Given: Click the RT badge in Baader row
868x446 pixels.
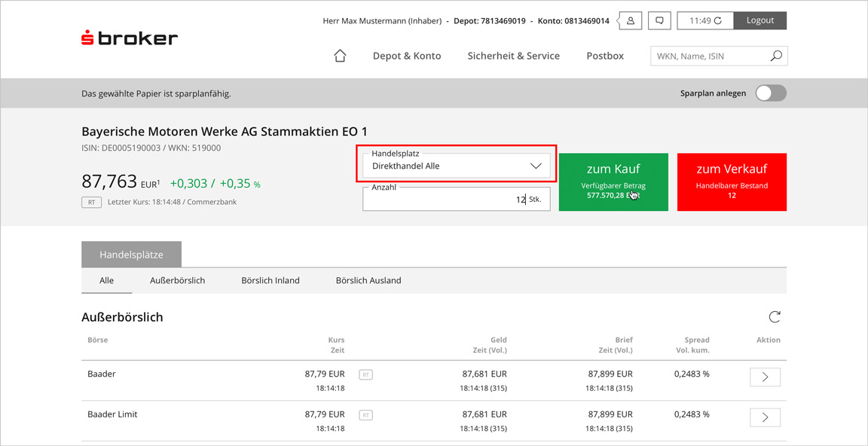Looking at the screenshot, I should point(366,374).
